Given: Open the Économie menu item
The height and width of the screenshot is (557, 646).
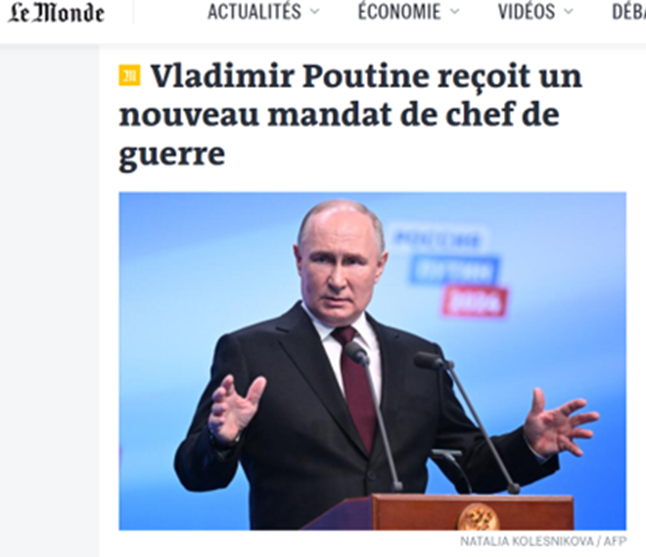Looking at the screenshot, I should click(x=399, y=12).
